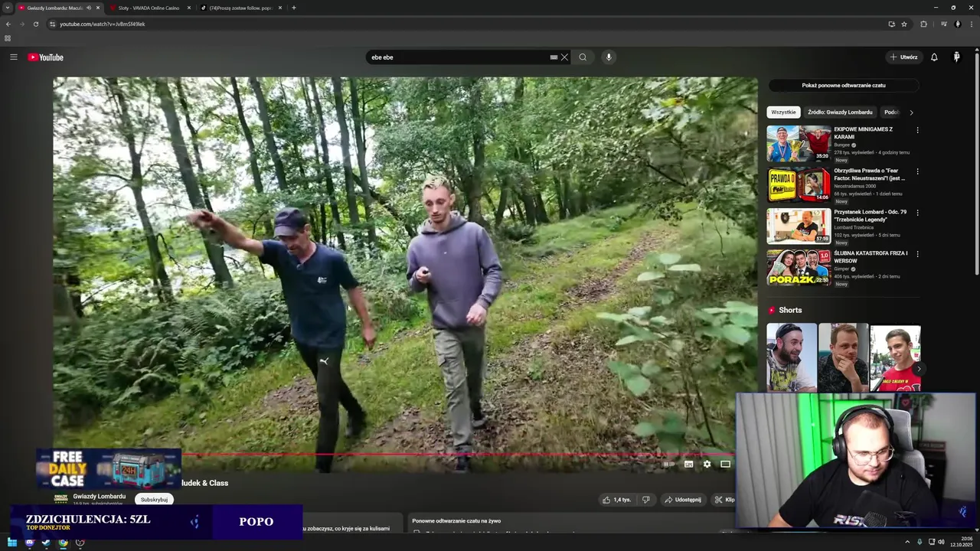Screen dimensions: 980x551
Task: Open the YouTube hamburger guide menu
Action: 13,57
